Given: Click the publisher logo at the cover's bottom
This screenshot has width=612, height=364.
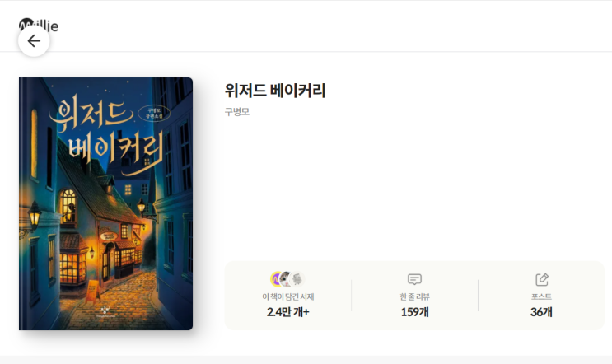Looking at the screenshot, I should 105,312.
